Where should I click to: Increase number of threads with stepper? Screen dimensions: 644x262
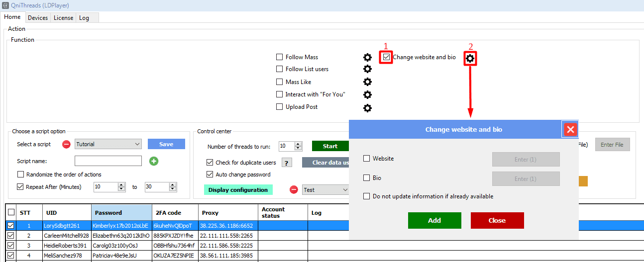(298, 144)
